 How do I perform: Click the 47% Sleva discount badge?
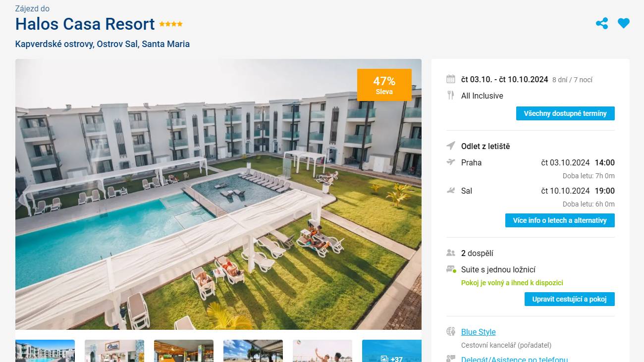click(384, 85)
